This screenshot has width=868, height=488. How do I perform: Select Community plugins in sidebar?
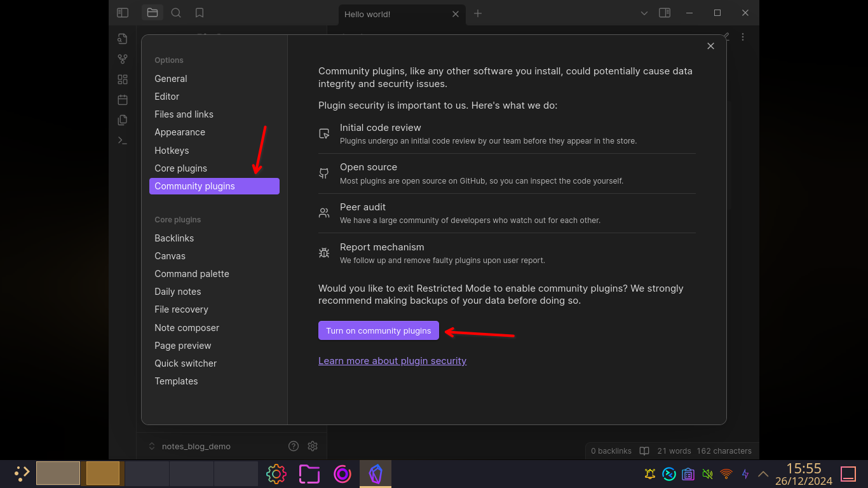(214, 186)
